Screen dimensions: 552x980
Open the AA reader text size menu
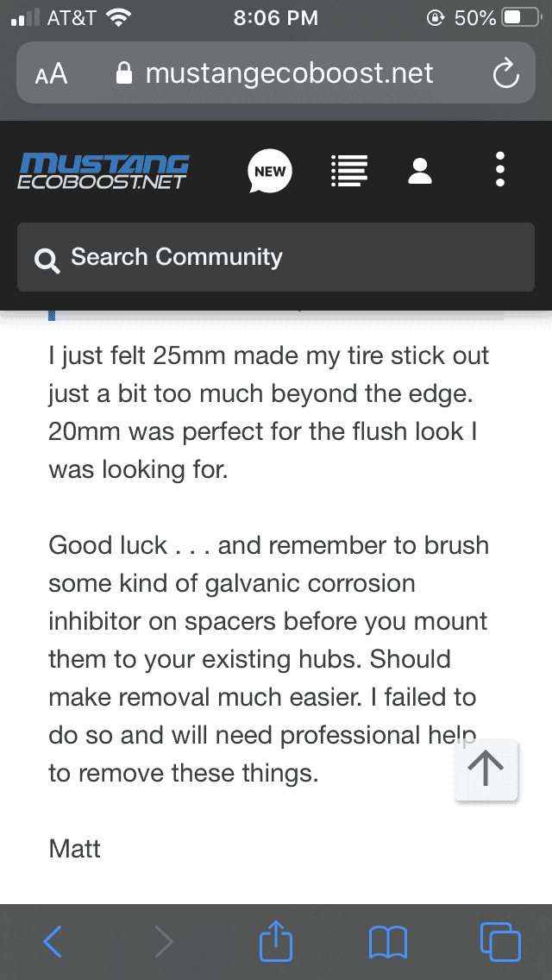pos(51,74)
